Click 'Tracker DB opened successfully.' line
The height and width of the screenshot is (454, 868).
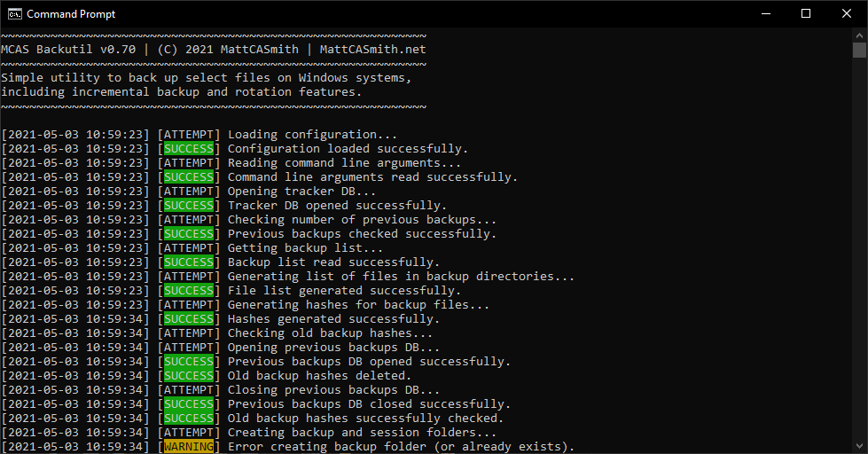[337, 206]
